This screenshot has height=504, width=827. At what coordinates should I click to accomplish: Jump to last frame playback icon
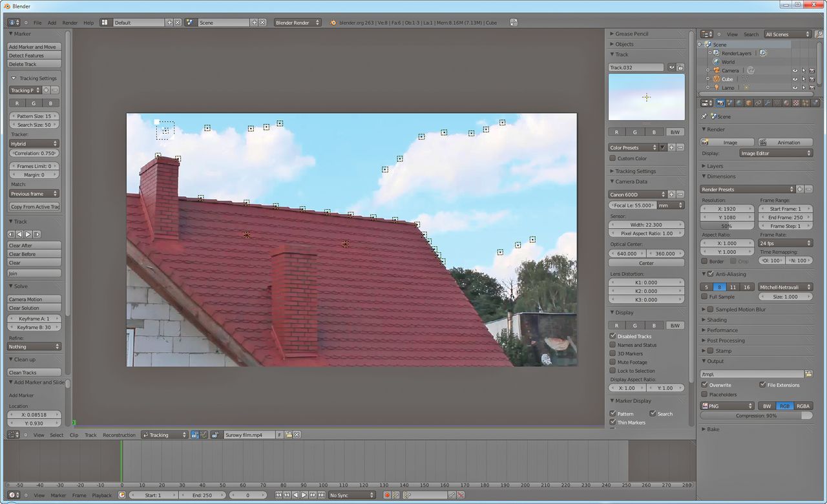click(x=321, y=495)
